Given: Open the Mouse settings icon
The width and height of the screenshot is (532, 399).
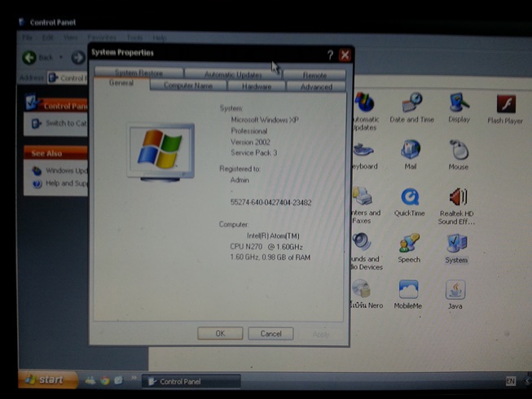Looking at the screenshot, I should [459, 151].
